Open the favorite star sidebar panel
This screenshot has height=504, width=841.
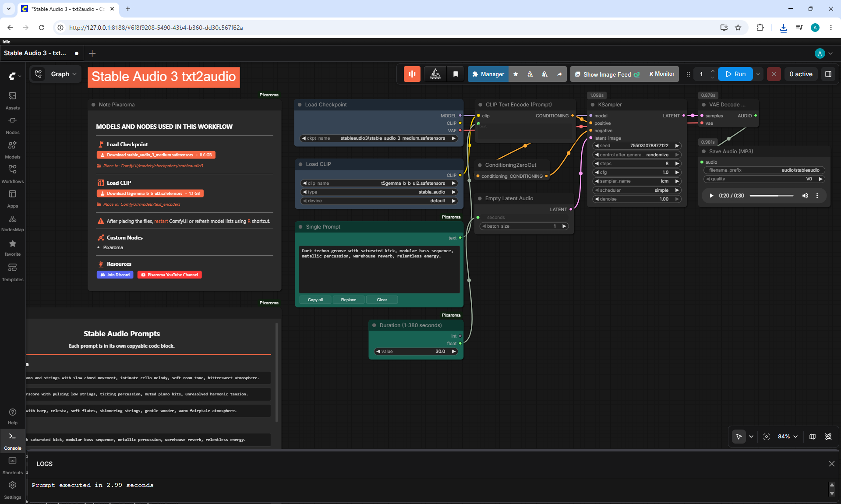pyautogui.click(x=13, y=247)
